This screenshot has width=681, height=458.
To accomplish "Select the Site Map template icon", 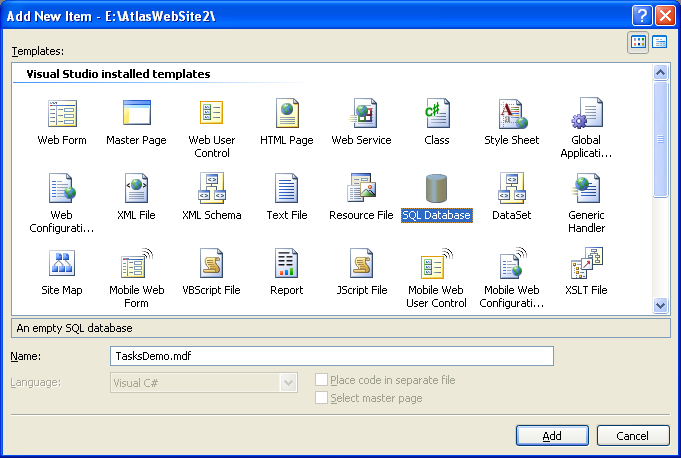I will click(62, 263).
